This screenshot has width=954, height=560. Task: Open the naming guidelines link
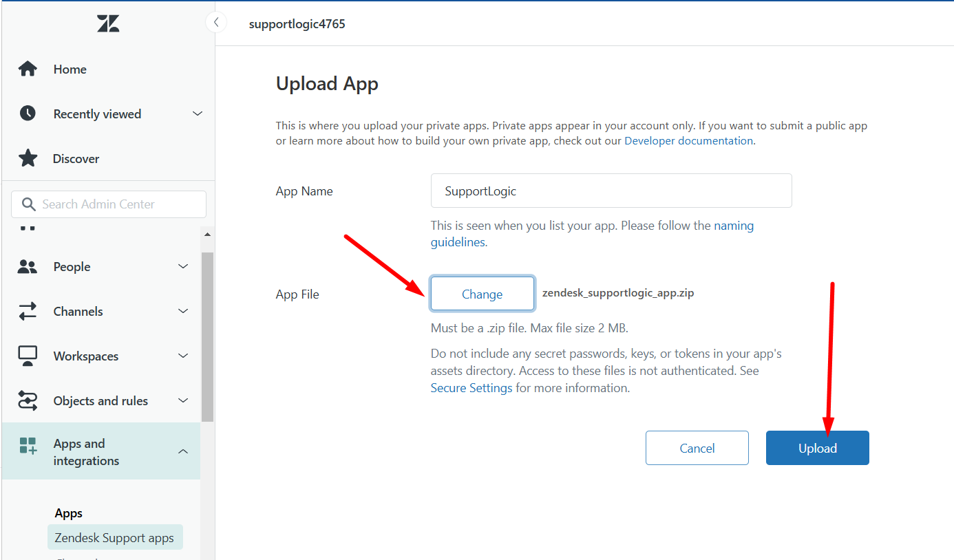[x=592, y=234]
